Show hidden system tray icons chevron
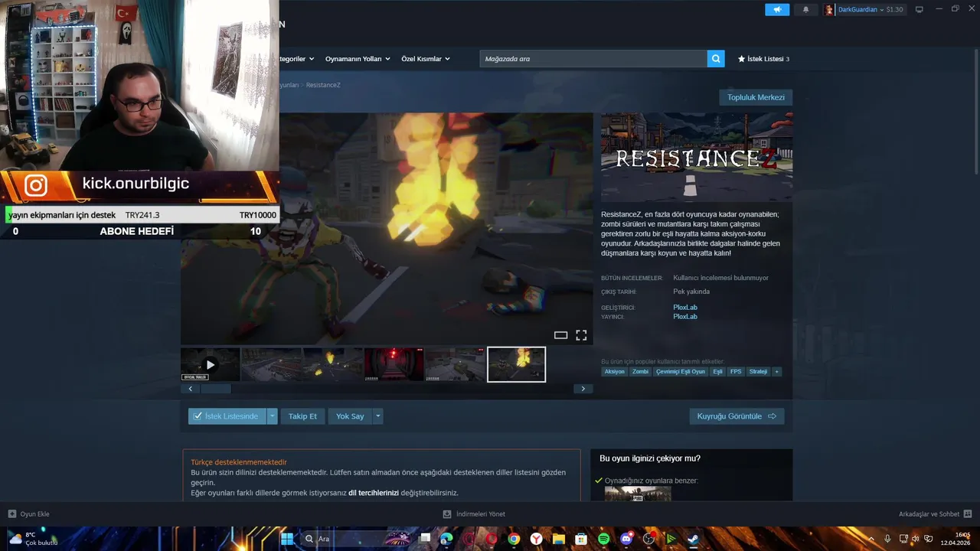Viewport: 980px width, 551px height. click(871, 539)
